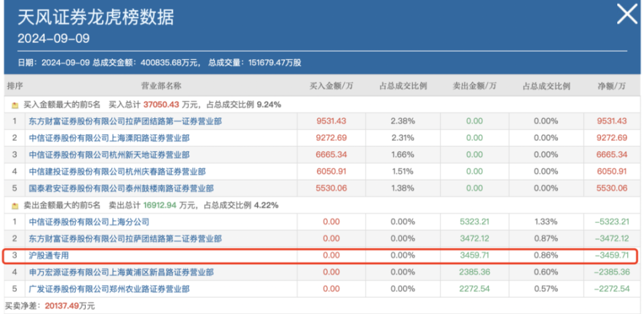This screenshot has width=644, height=314.
Task: Open 中信证券杭州新天地证券营业部 link
Action: (109, 155)
